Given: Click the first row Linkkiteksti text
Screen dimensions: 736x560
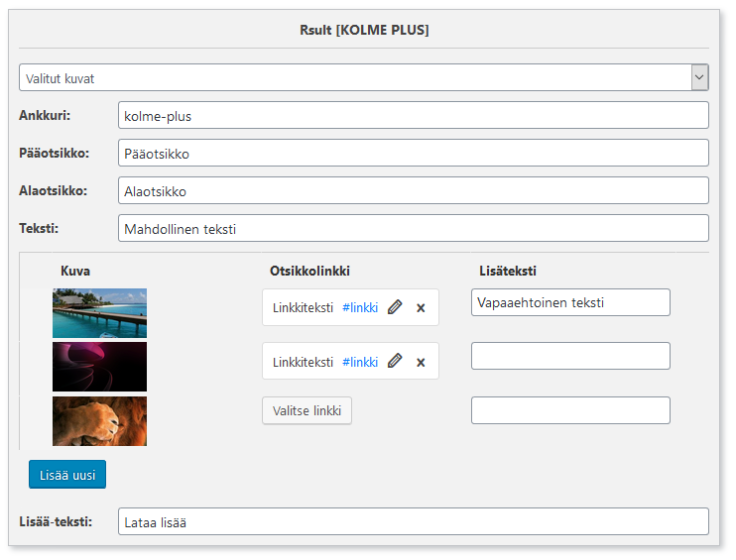Looking at the screenshot, I should pyautogui.click(x=303, y=307).
